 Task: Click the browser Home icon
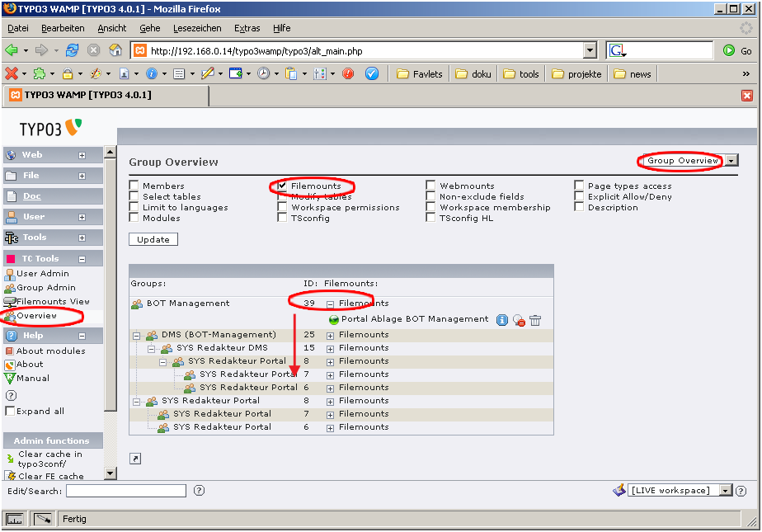[115, 50]
